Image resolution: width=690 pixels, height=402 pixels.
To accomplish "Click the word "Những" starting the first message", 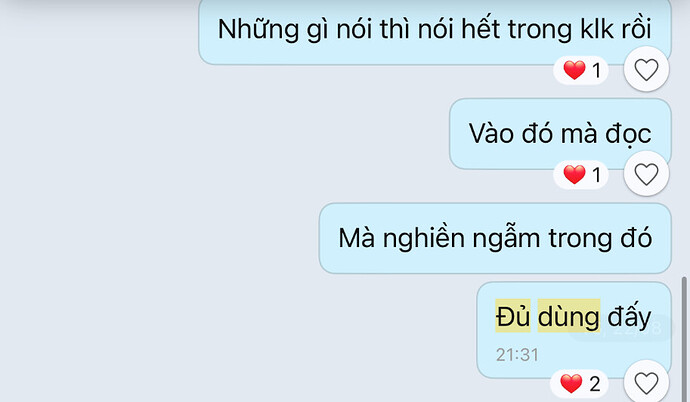I will 258,29.
